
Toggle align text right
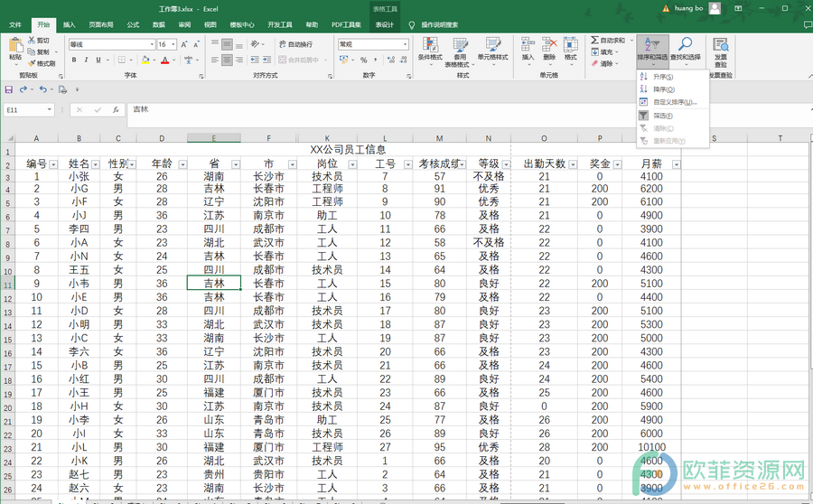pyautogui.click(x=239, y=60)
